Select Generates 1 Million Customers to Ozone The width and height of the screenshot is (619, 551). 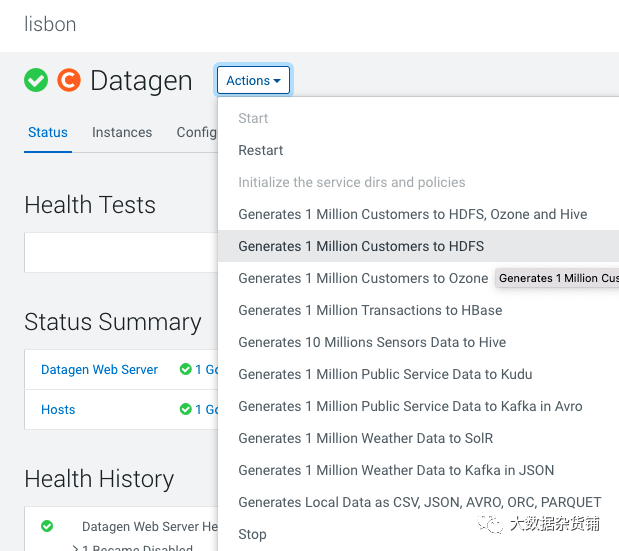[x=363, y=278]
